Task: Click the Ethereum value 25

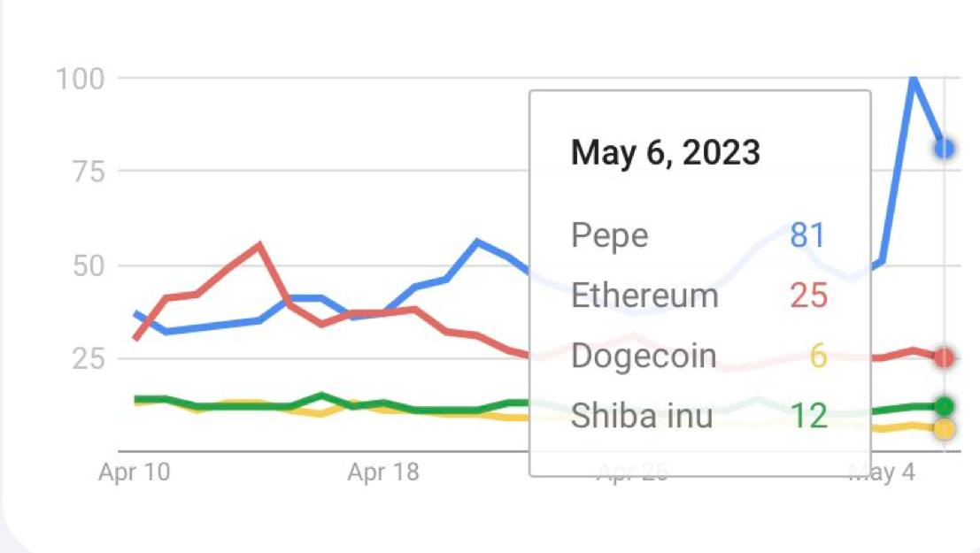Action: [809, 296]
